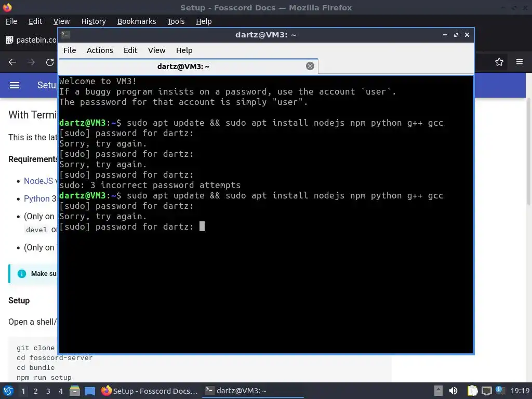This screenshot has width=532, height=399.
Task: Open the Firefox Bookmarks menu
Action: click(x=137, y=21)
